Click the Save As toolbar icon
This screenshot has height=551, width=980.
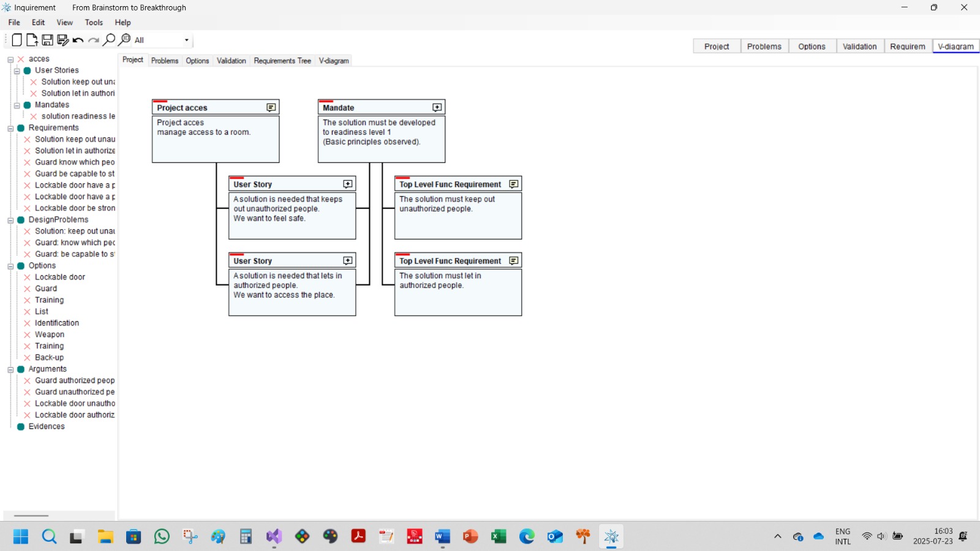pos(62,40)
